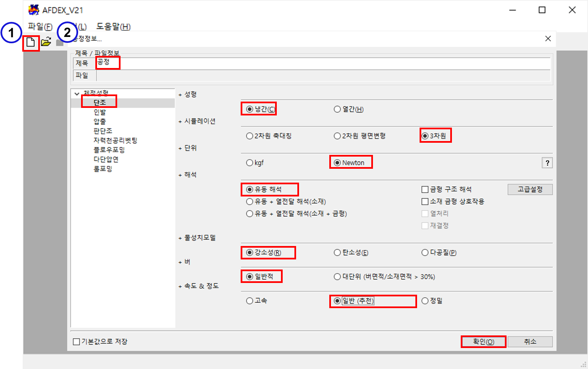Image resolution: width=588 pixels, height=369 pixels.
Task: Choose 플로우포밍 from the process list
Action: [109, 150]
